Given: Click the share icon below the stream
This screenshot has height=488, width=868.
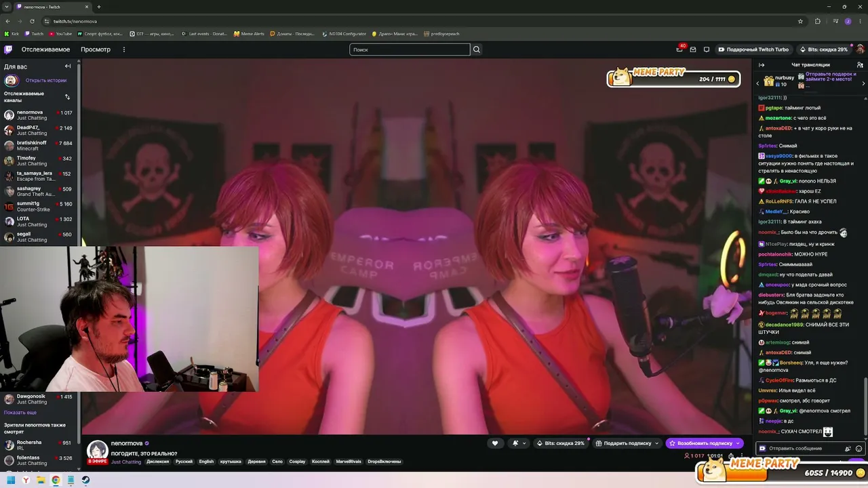Looking at the screenshot, I should pyautogui.click(x=730, y=455).
